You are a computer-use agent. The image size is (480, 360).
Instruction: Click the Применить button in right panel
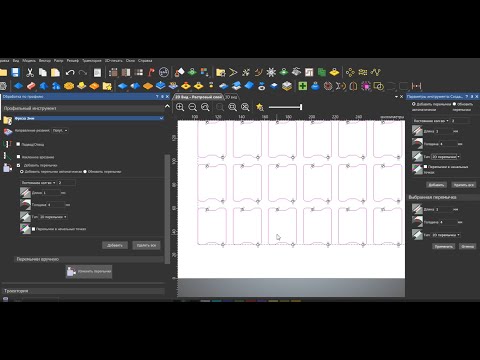[x=444, y=246]
